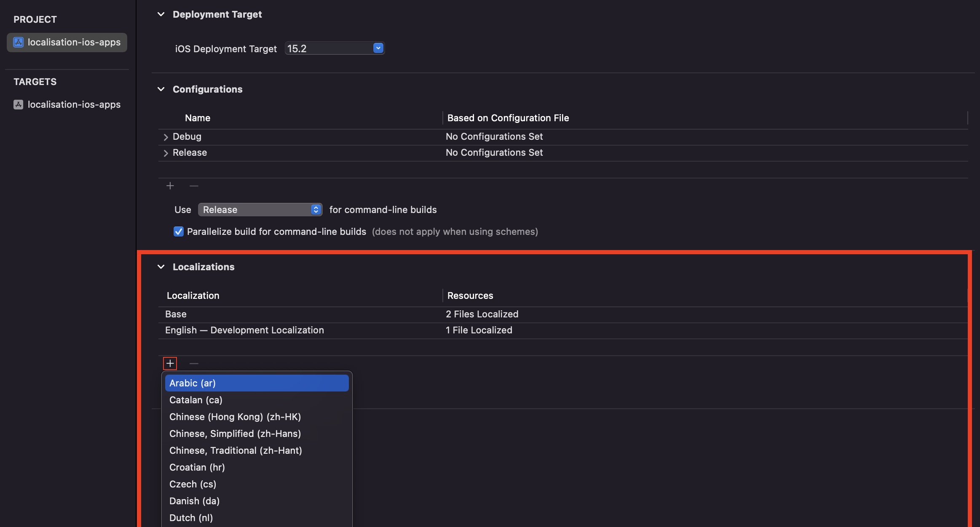980x527 pixels.
Task: Choose Croatian (hr) from the menu
Action: [257, 467]
